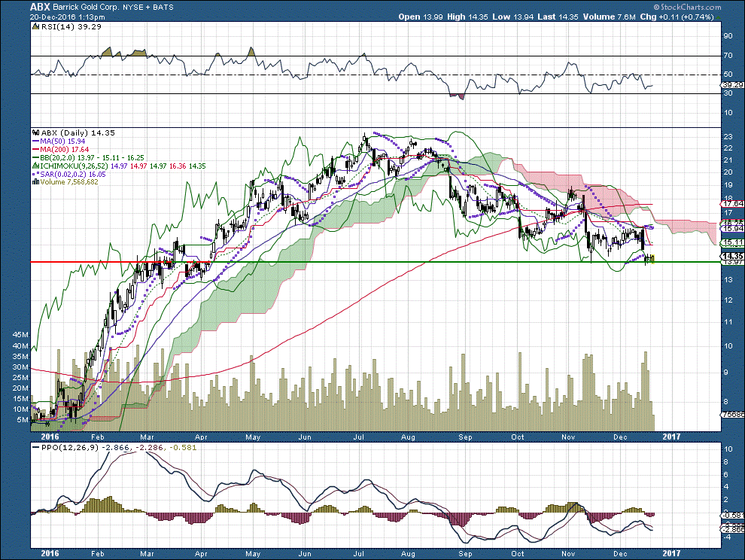The width and height of the screenshot is (745, 560).
Task: Click the Volume 7,568,682 legend text
Action: point(69,182)
